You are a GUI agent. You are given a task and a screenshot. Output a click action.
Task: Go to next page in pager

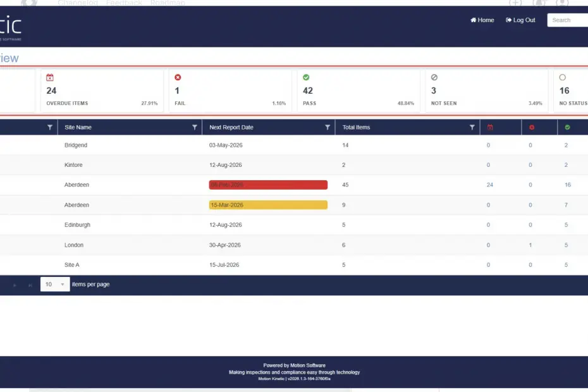pos(15,285)
